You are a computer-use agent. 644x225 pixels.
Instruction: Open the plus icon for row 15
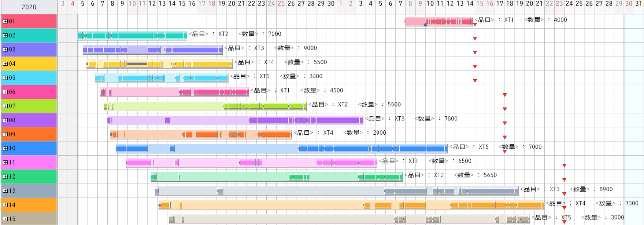point(5,219)
